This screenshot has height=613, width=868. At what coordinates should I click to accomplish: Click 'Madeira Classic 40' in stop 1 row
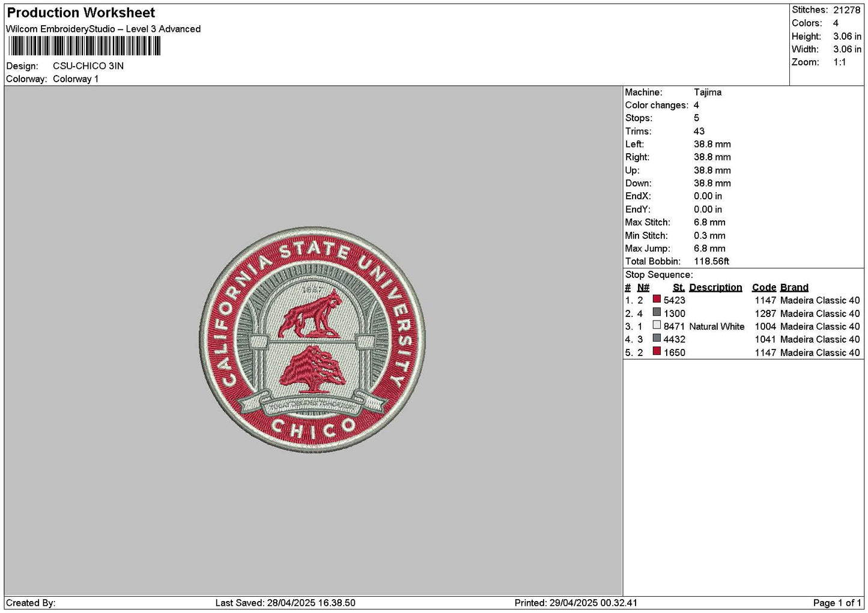(820, 301)
